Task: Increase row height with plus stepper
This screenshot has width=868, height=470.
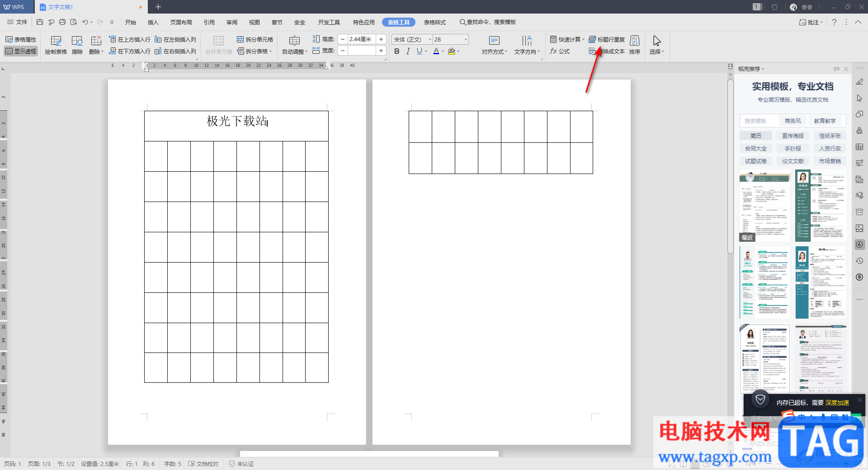Action: pyautogui.click(x=381, y=39)
